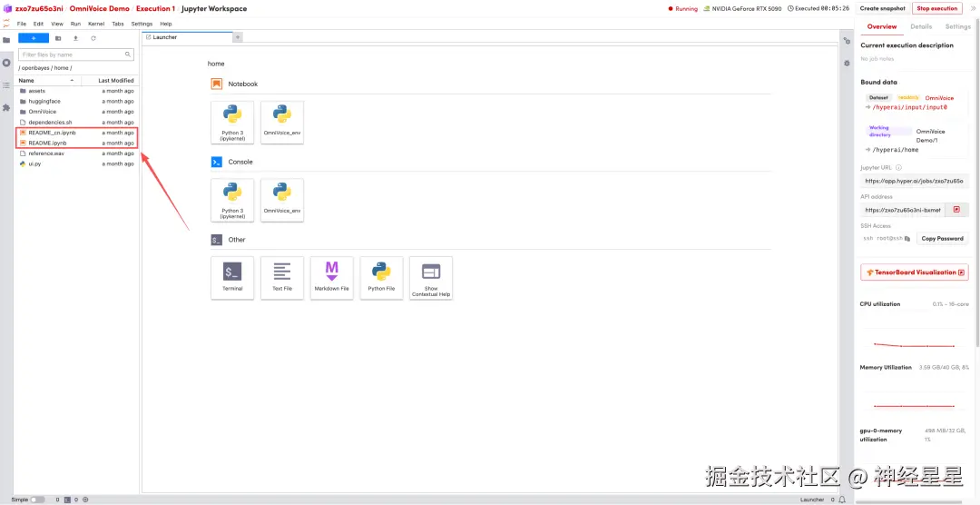Launch OmniVoice_env notebook
Image resolution: width=980 pixels, height=505 pixels.
point(282,123)
